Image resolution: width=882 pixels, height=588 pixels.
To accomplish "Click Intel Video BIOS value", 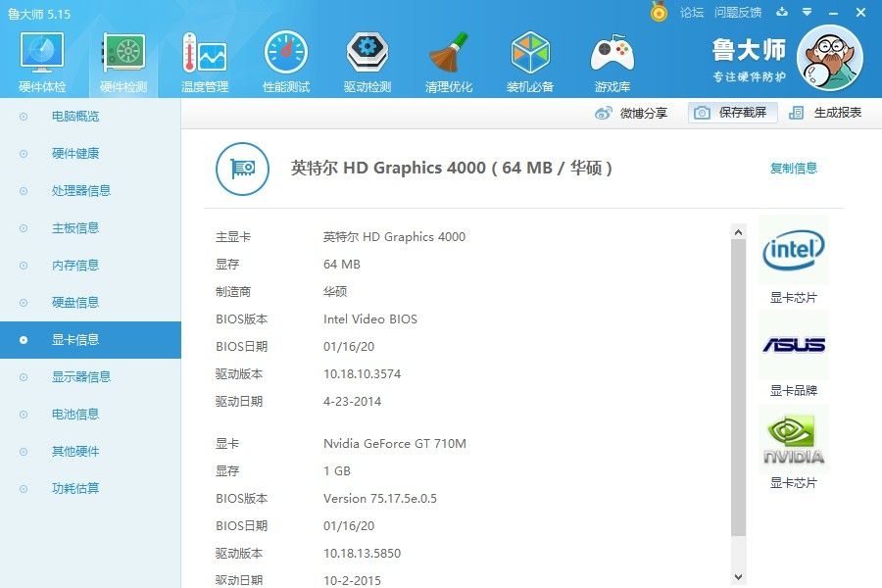I will point(370,319).
